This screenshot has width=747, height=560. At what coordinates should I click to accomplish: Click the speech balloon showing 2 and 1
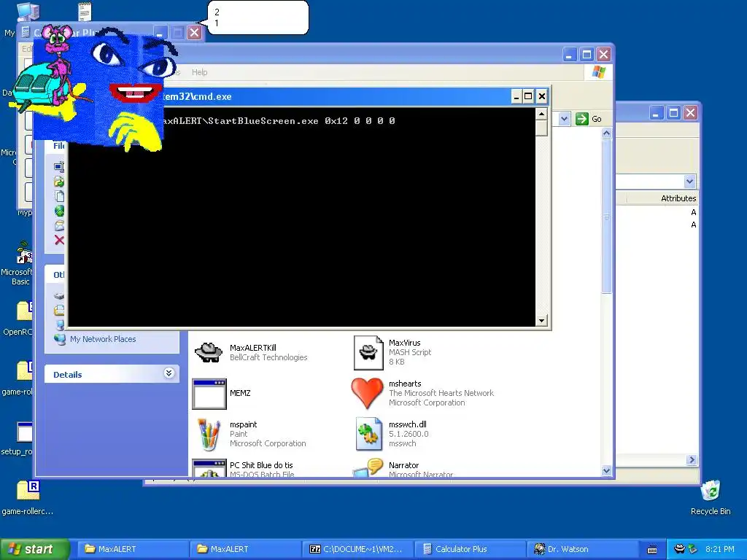(258, 17)
